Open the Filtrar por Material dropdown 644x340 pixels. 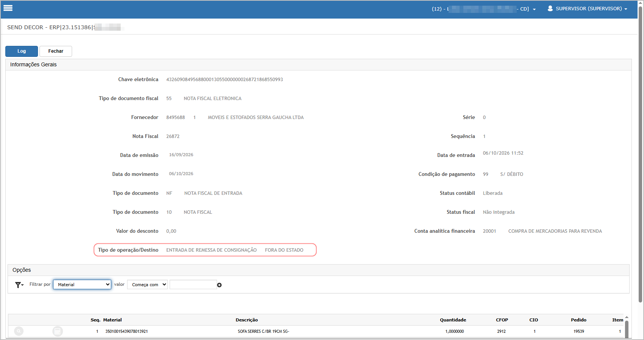coord(82,284)
